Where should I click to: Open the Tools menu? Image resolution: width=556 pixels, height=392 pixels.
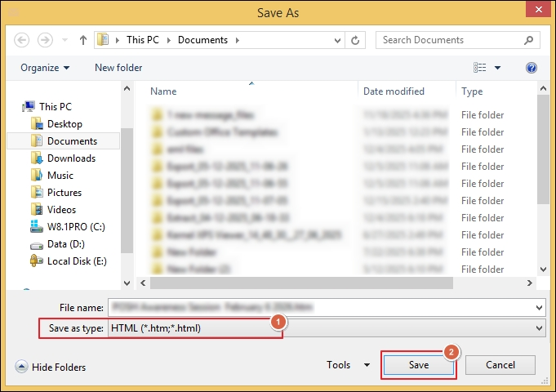click(x=348, y=365)
